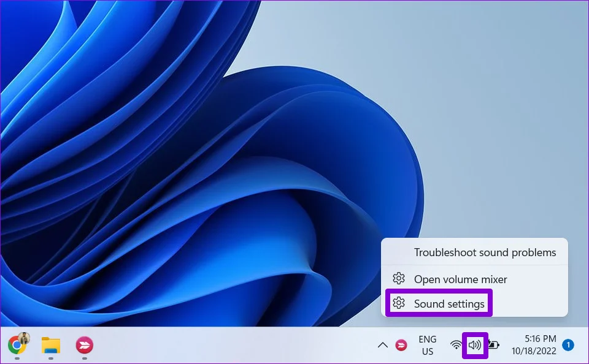Click the profile avatar on Chrome icon

(25, 337)
